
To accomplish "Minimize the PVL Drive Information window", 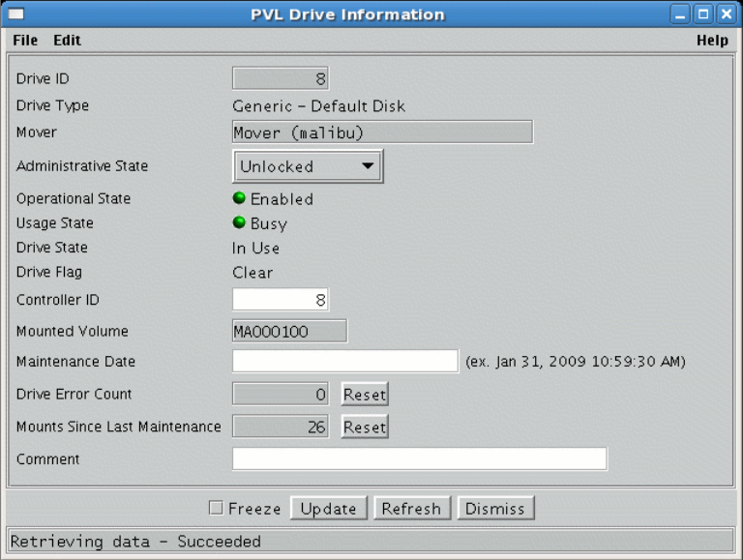I will tap(681, 15).
